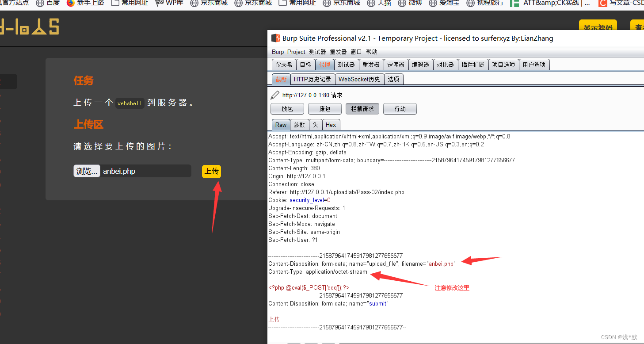Image resolution: width=644 pixels, height=344 pixels.
Task: Switch to the 头 view tab
Action: (x=315, y=125)
